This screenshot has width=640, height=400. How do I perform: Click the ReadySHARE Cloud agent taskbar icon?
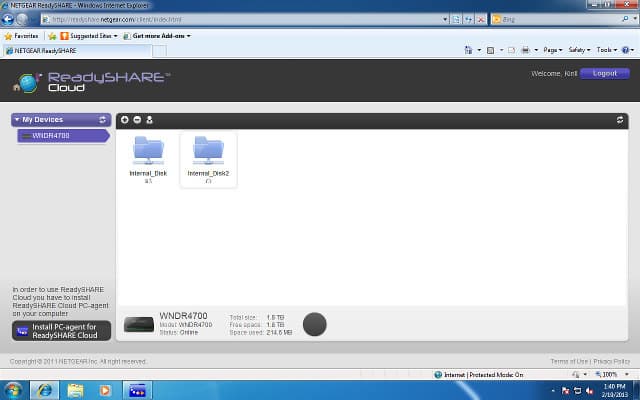137,391
